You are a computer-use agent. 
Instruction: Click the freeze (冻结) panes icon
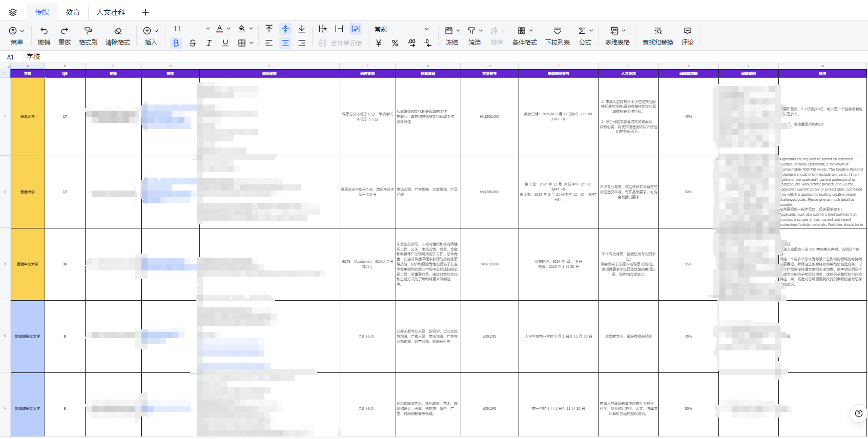449,31
